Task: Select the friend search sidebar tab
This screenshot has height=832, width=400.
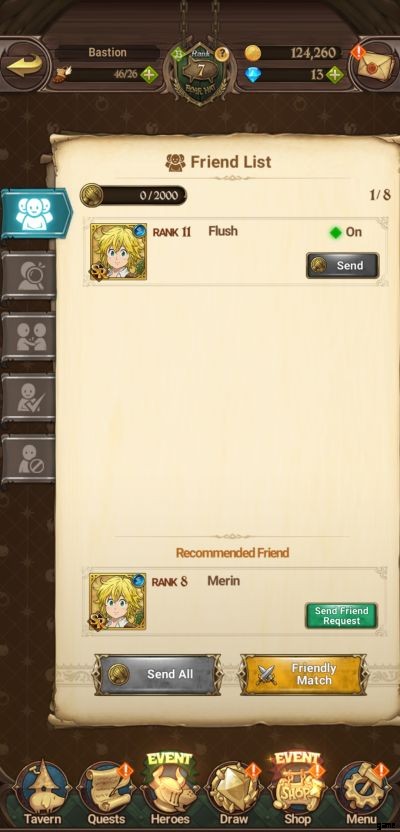Action: tap(29, 276)
